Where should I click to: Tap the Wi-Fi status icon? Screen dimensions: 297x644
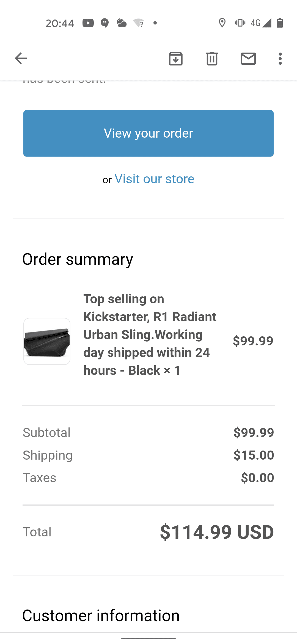(139, 23)
